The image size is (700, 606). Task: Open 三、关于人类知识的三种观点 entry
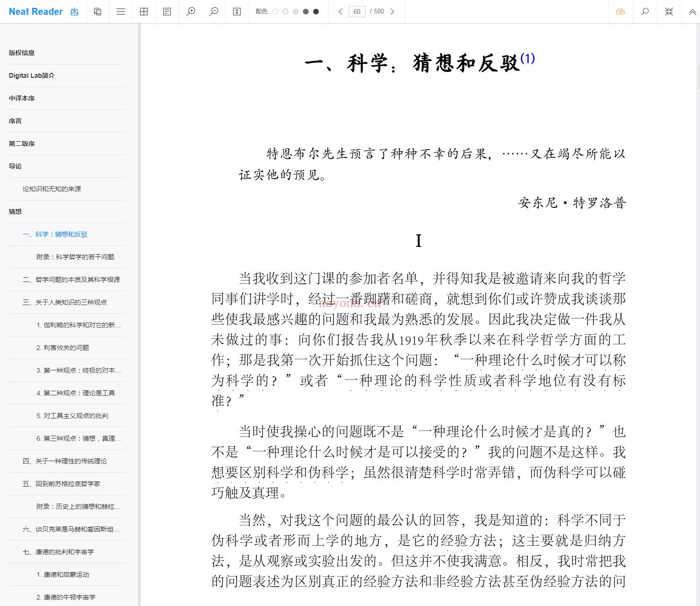click(67, 302)
